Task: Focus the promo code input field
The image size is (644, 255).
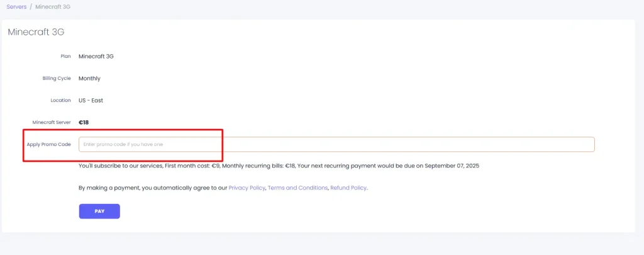Action: [x=336, y=145]
